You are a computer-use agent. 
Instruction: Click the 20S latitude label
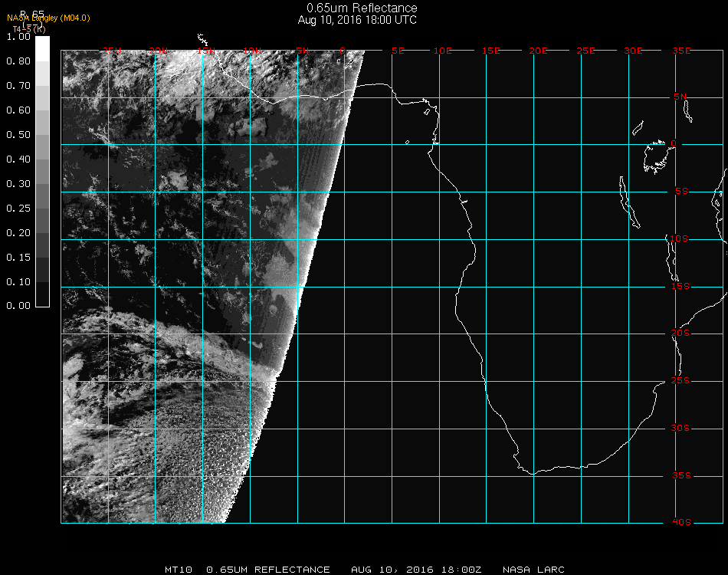(680, 333)
